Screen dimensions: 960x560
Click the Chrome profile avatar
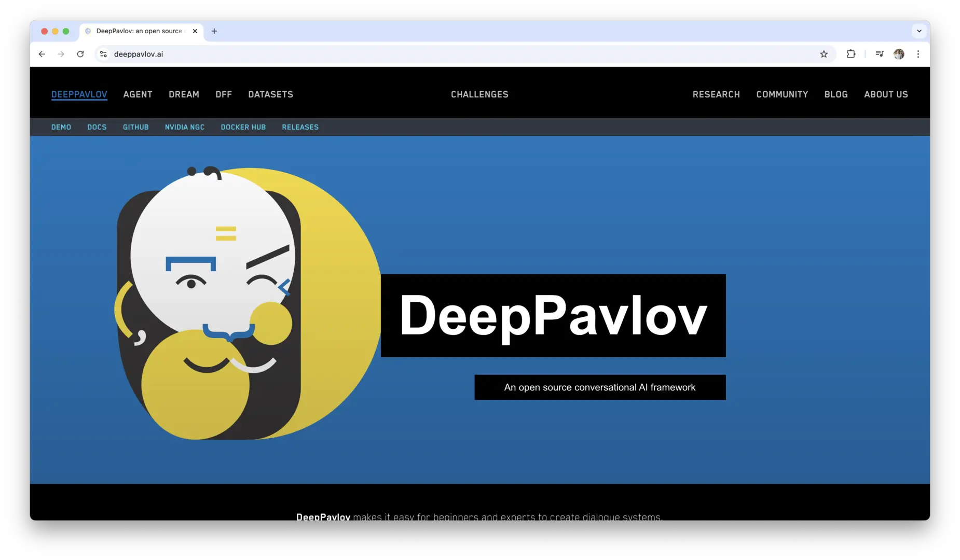point(899,54)
